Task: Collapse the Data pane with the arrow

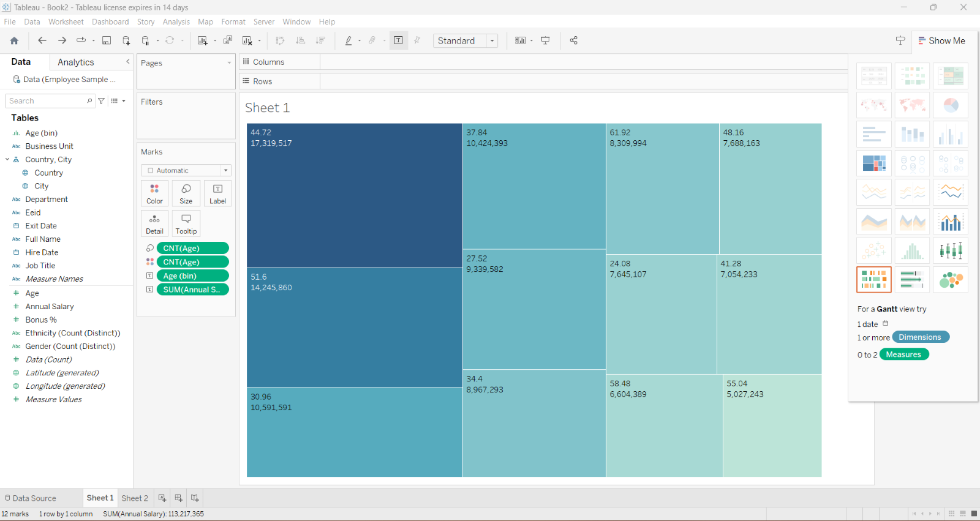Action: 128,62
